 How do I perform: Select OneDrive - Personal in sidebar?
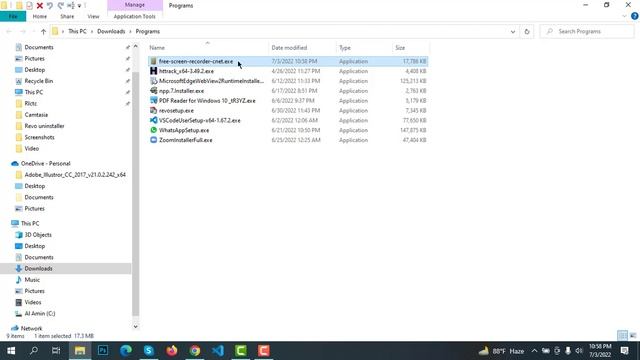coord(45,163)
